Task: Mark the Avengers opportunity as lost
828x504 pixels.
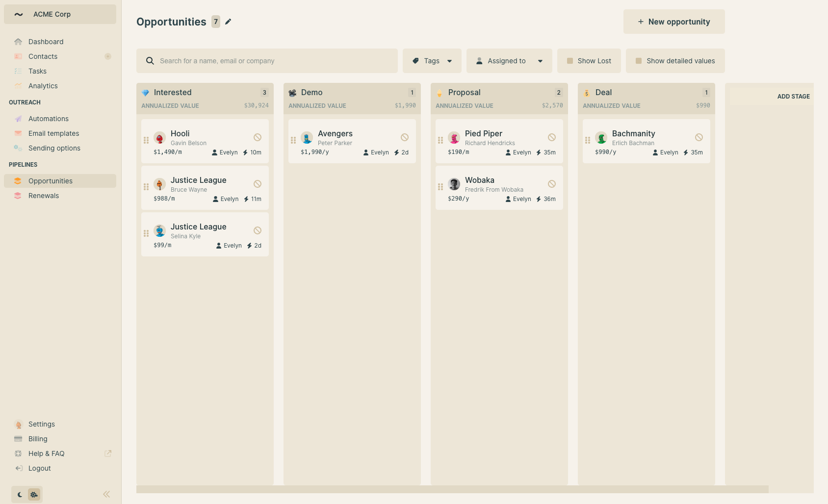Action: coord(405,137)
